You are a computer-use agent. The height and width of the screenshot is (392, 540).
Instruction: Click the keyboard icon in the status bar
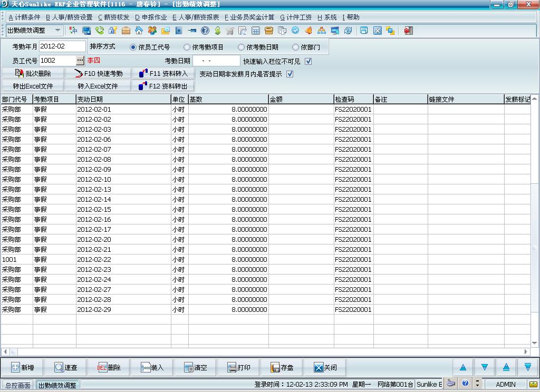pos(451,383)
